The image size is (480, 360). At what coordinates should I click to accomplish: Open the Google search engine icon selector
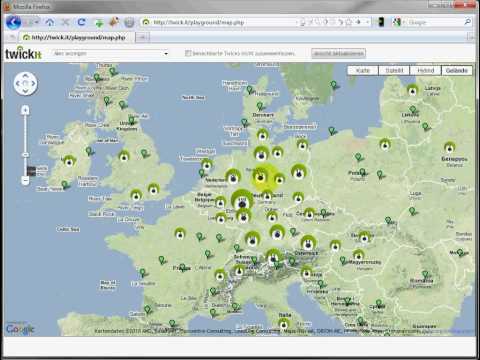(x=396, y=22)
